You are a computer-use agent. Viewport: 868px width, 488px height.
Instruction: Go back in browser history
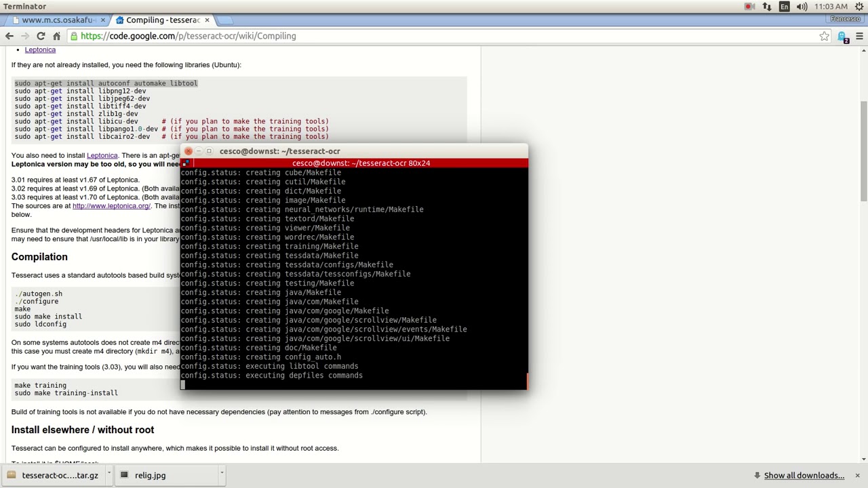coord(9,36)
